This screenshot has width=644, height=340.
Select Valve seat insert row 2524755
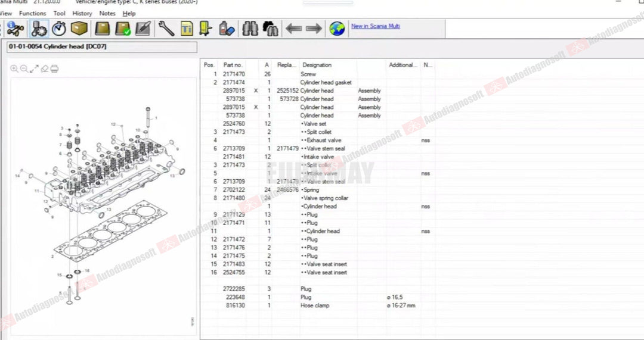pos(318,272)
